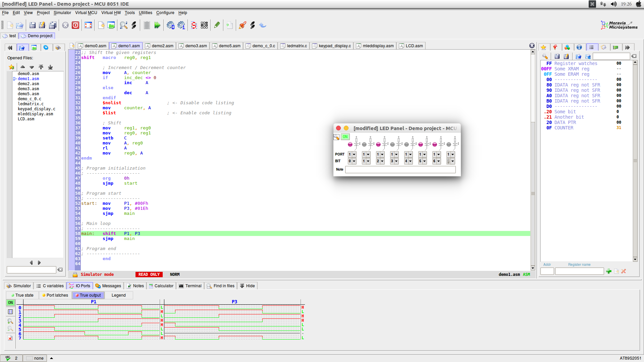644x362 pixels.
Task: Click Hide to hide the bottom panel
Action: [x=247, y=286]
